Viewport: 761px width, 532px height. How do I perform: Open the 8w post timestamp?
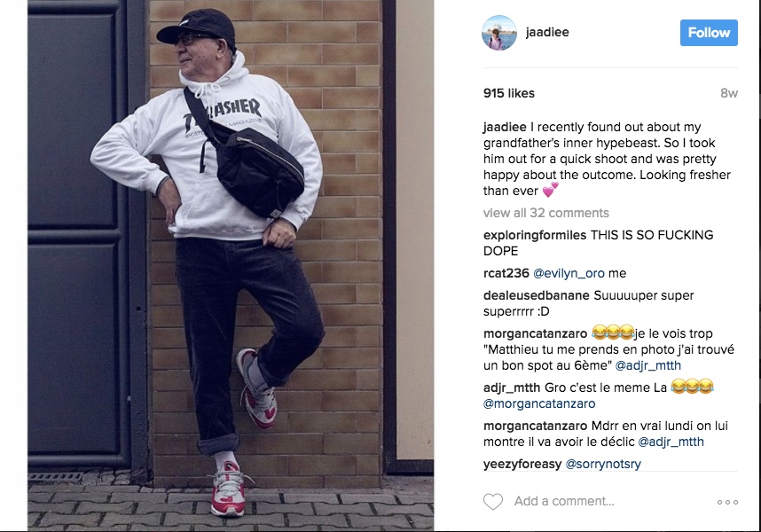729,93
